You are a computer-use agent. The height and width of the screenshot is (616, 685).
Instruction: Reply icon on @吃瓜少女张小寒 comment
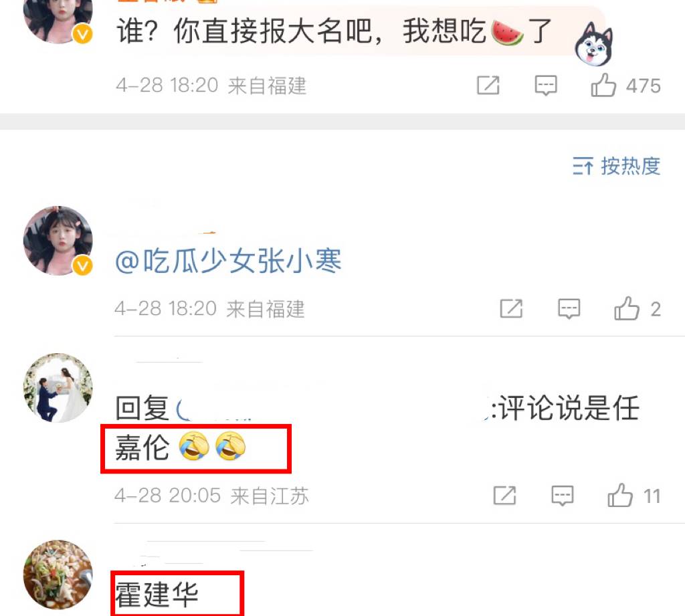tap(569, 309)
